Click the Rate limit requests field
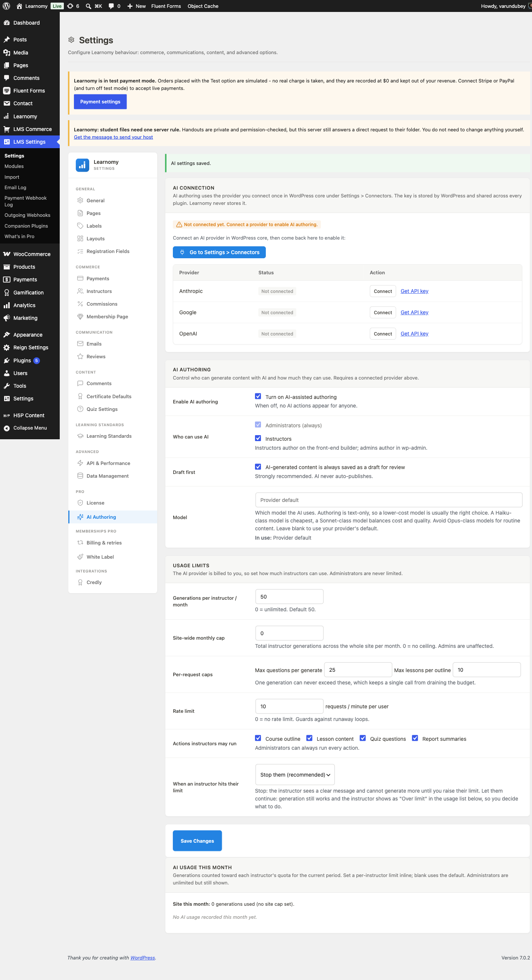 point(289,706)
